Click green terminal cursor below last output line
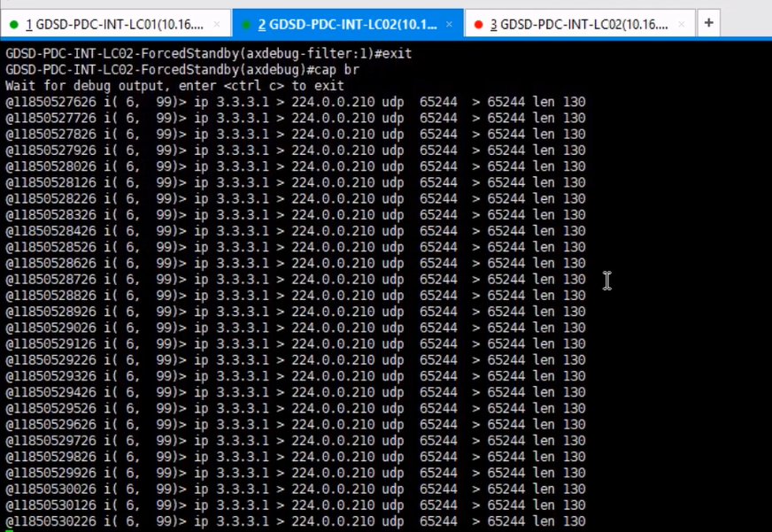This screenshot has width=772, height=532. tap(10, 530)
